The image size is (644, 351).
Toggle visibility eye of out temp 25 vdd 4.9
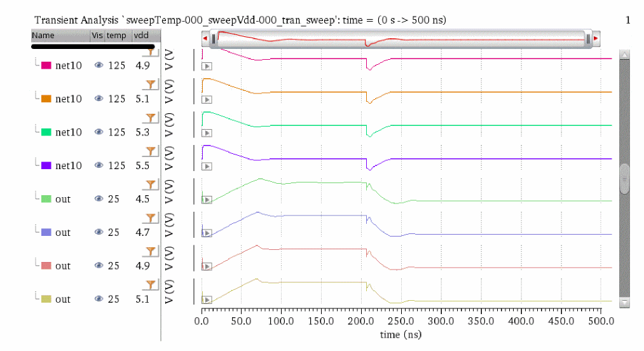click(x=99, y=265)
